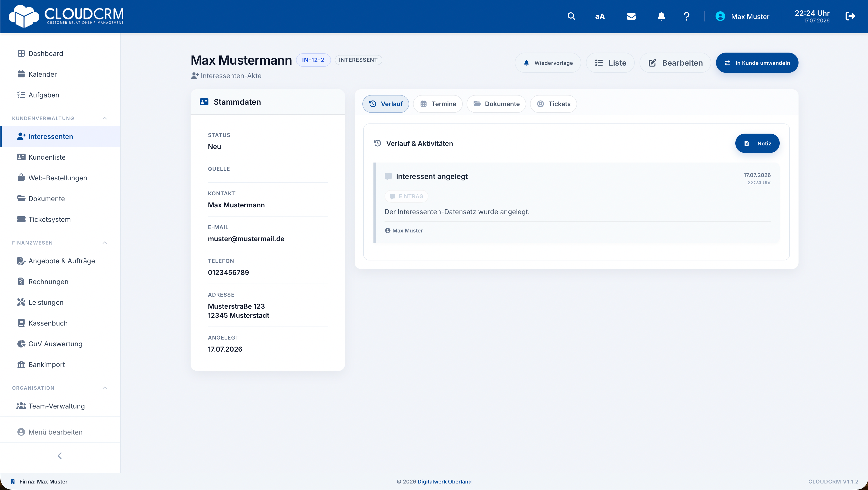The width and height of the screenshot is (868, 490).
Task: Click the EINTRAG tag in activity entry
Action: click(406, 196)
